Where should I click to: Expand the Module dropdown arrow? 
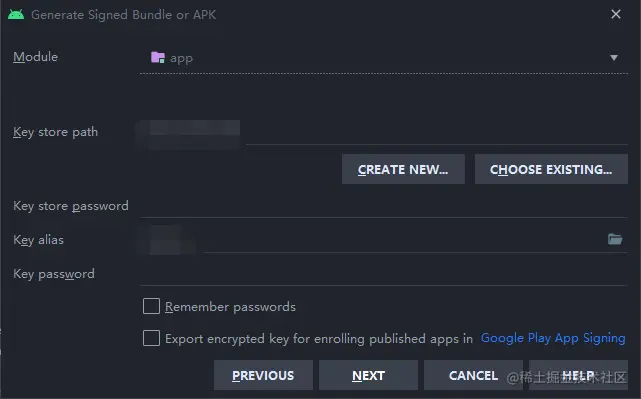(614, 58)
